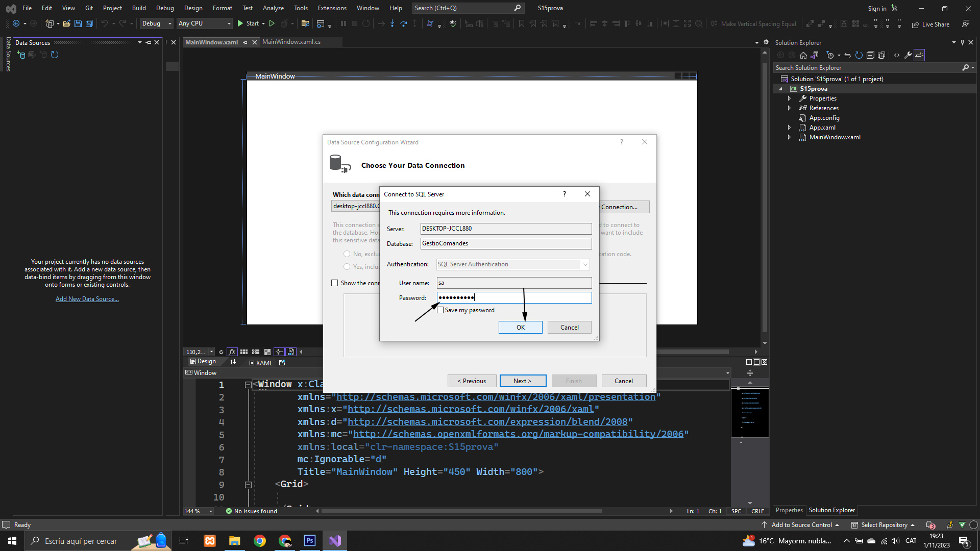This screenshot has height=551, width=980.
Task: Click the Save All toolbar icon
Action: [89, 23]
